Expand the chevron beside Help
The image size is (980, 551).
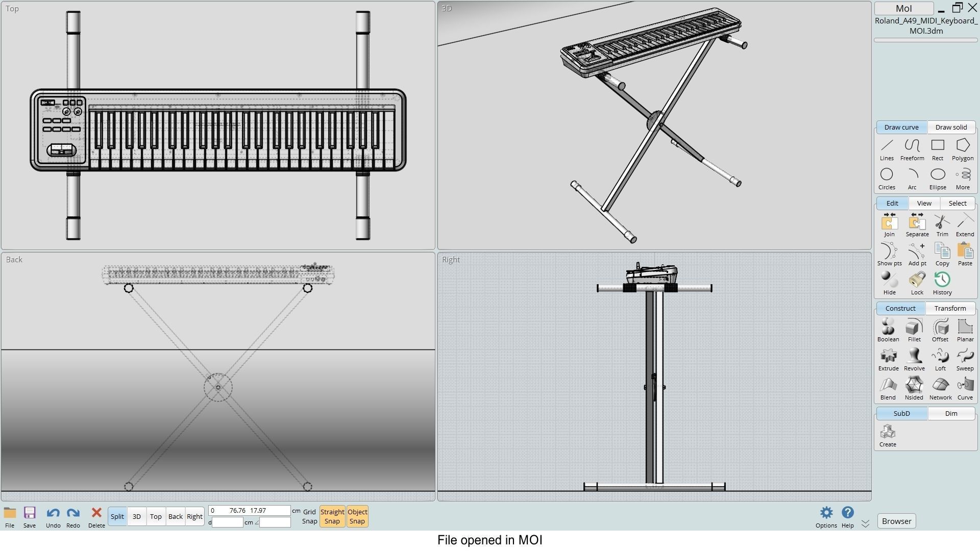pos(865,523)
